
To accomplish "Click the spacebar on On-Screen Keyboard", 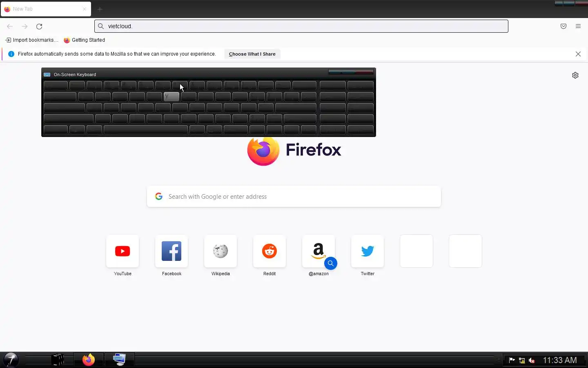I will tap(146, 130).
